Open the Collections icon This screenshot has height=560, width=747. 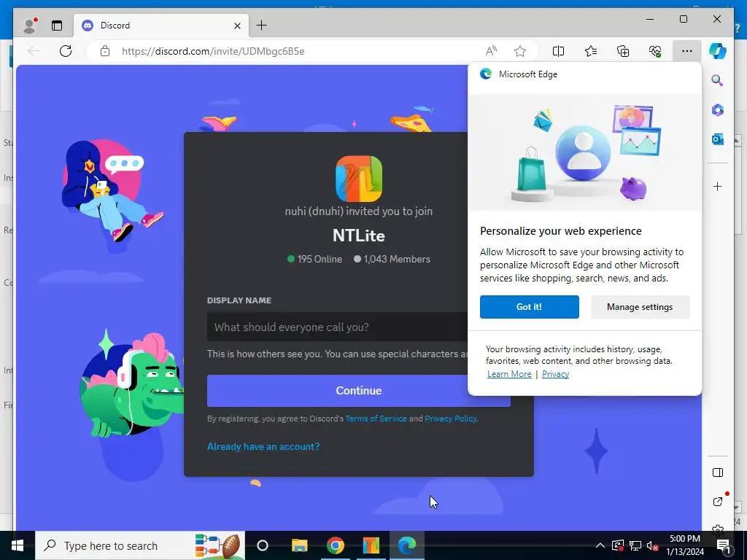pyautogui.click(x=623, y=51)
